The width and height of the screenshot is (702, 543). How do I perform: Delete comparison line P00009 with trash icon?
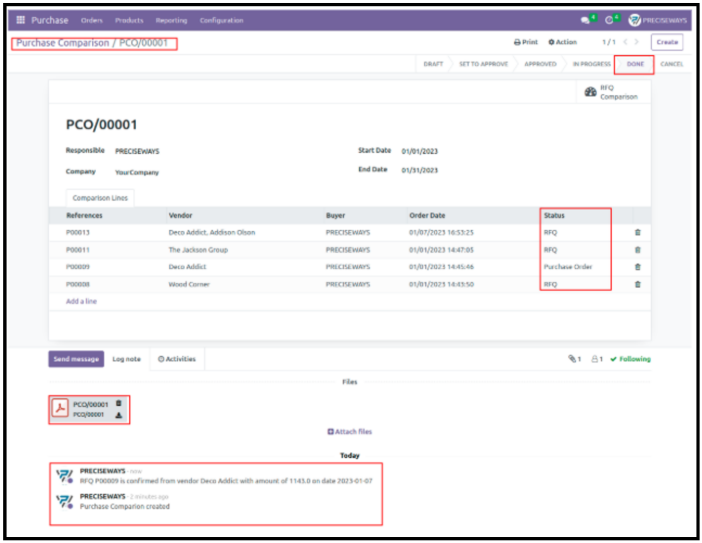tap(638, 267)
